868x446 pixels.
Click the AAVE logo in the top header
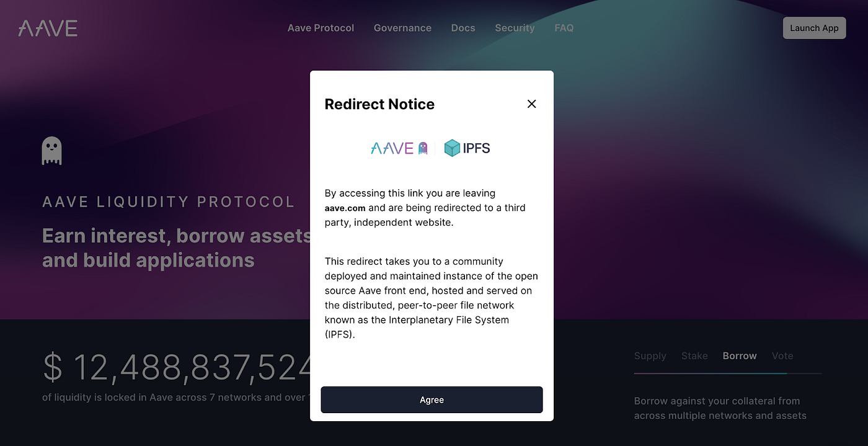[48, 27]
